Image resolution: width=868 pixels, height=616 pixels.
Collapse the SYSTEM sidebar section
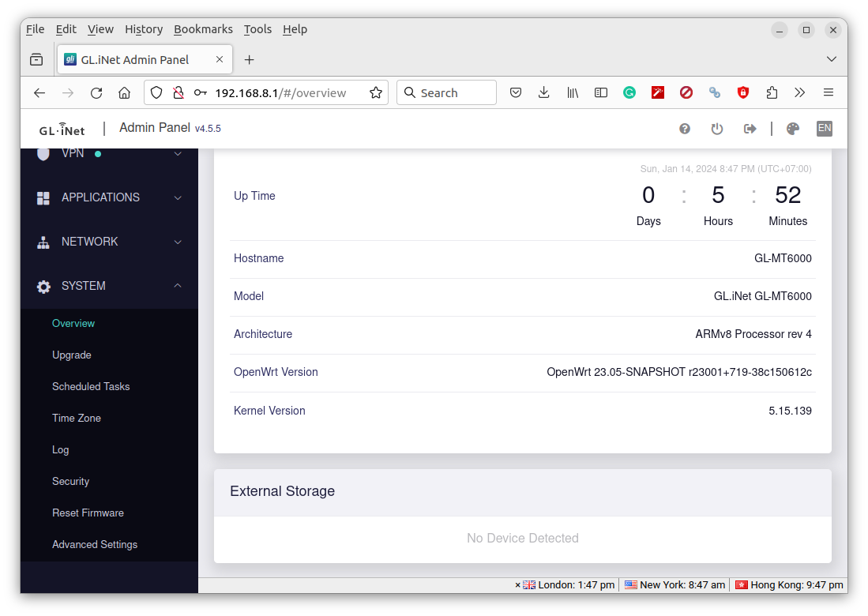click(109, 286)
